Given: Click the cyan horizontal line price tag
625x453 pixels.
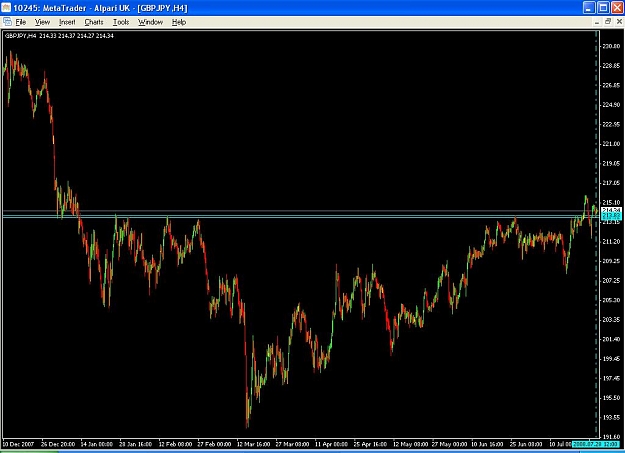Looking at the screenshot, I should coord(611,216).
